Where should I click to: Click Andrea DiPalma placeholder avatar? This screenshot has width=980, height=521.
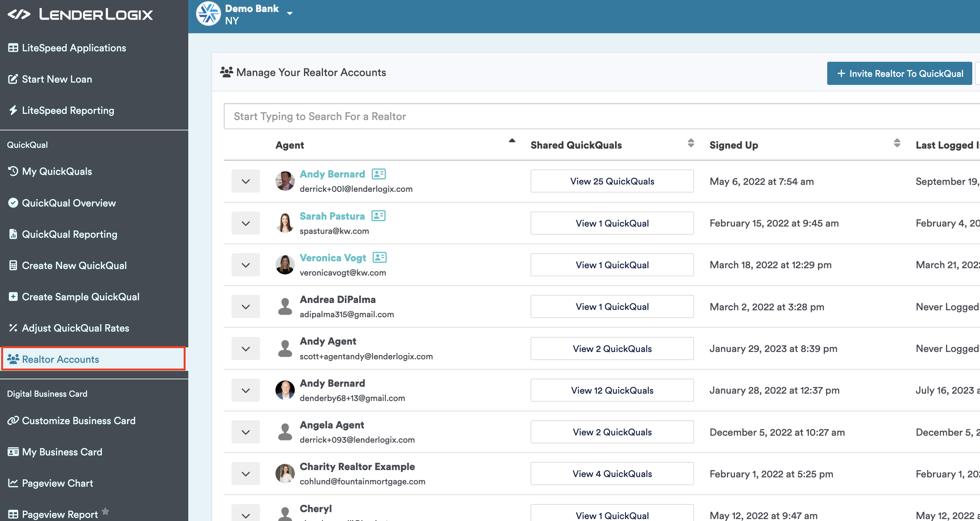(x=285, y=306)
